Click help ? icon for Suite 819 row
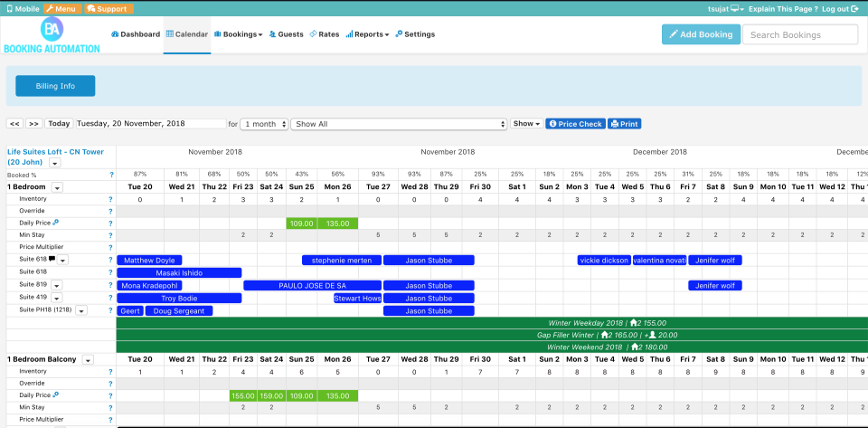This screenshot has height=428, width=868. tap(110, 286)
